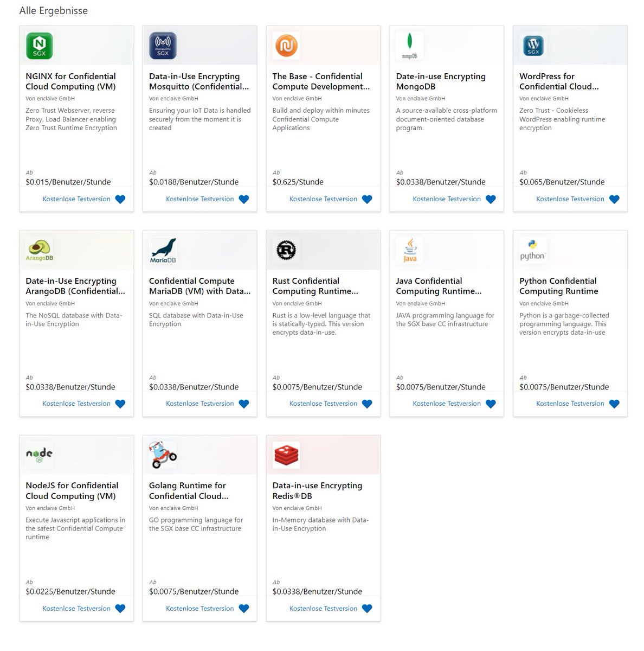Screen dimensions: 644x651
Task: Click the Alle Ergebnisse heading
Action: 54,10
